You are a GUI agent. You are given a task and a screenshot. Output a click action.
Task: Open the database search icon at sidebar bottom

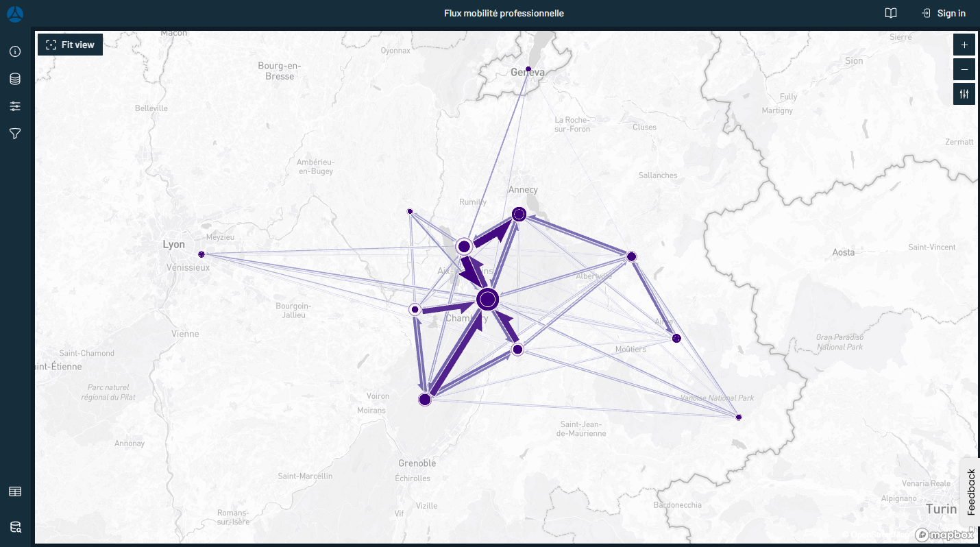tap(15, 527)
